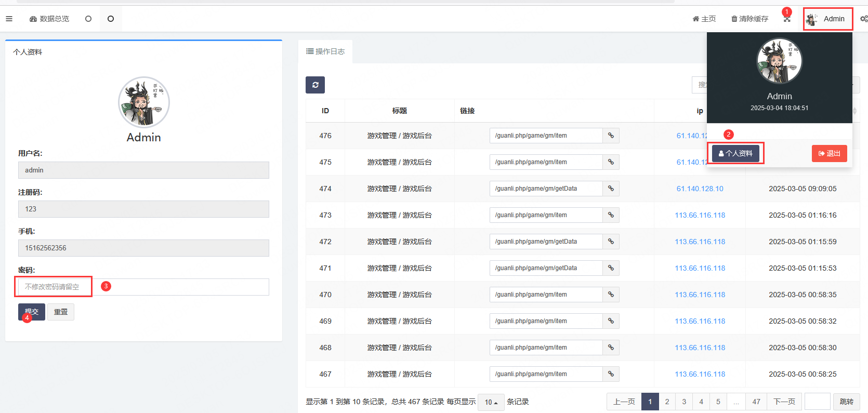This screenshot has width=868, height=413.
Task: Click the 手机 phone number field
Action: click(143, 248)
